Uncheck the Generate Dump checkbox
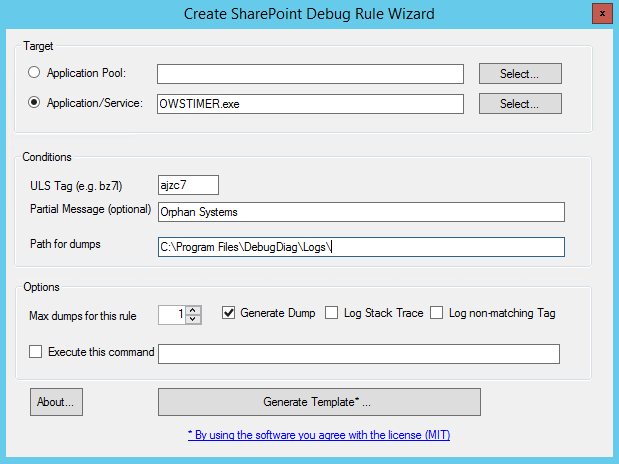Viewport: 619px width, 464px height. [228, 313]
